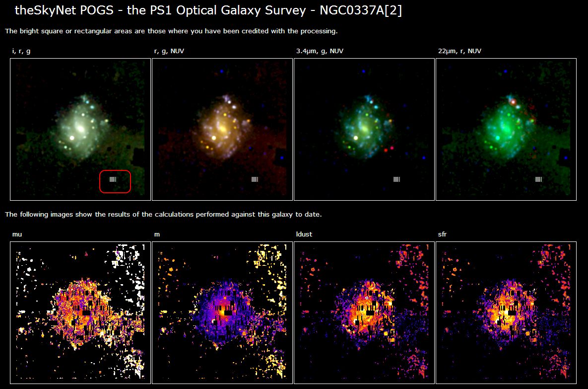Click the "ldust" label above the map
Screen dimensions: 588x389
point(304,234)
